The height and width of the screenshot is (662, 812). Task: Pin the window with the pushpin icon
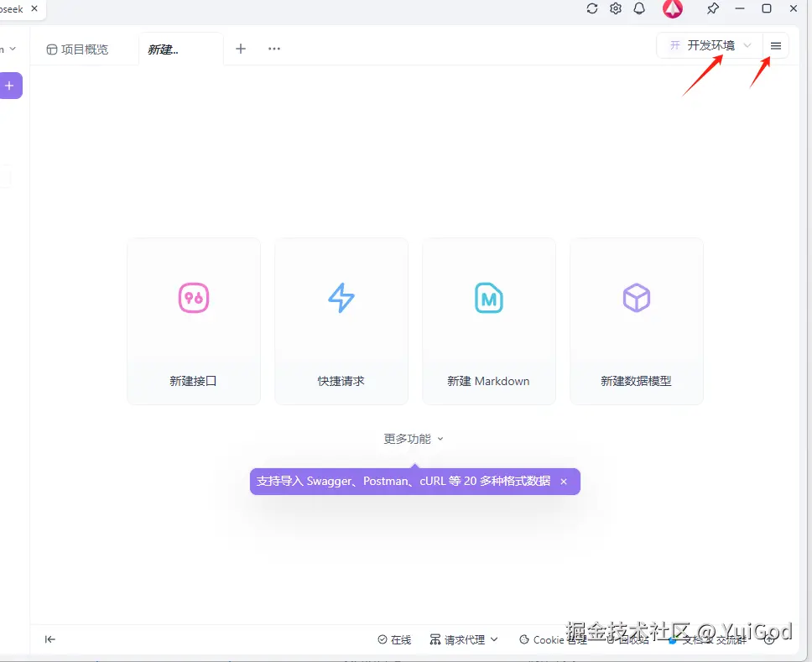click(x=712, y=8)
